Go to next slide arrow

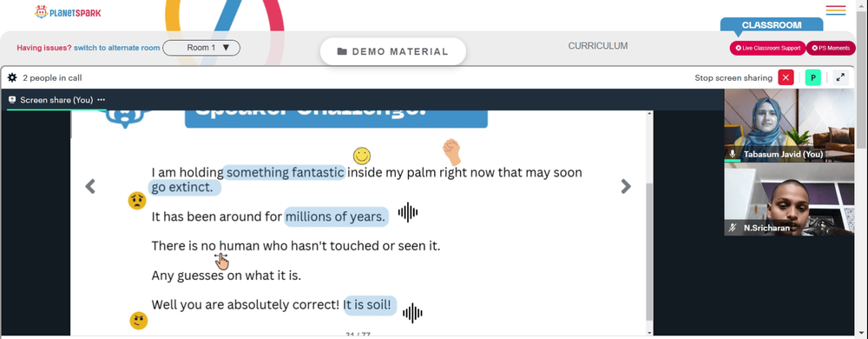pos(626,187)
